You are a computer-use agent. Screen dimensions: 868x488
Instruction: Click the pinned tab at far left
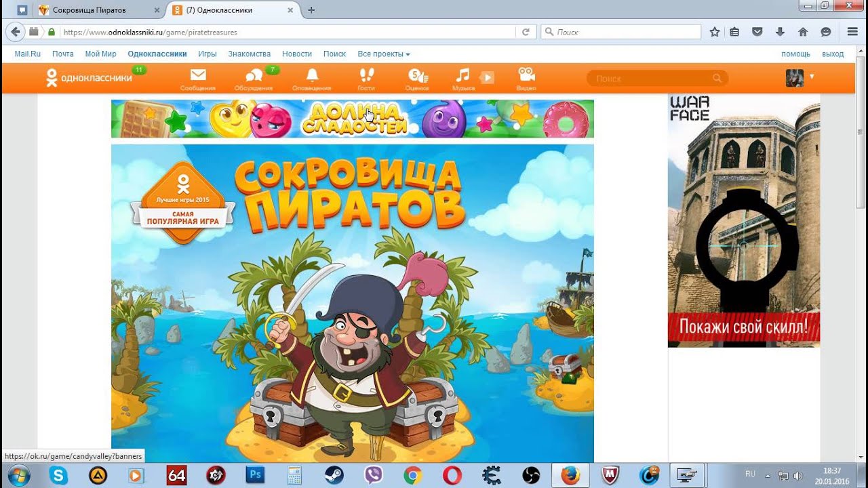22,10
